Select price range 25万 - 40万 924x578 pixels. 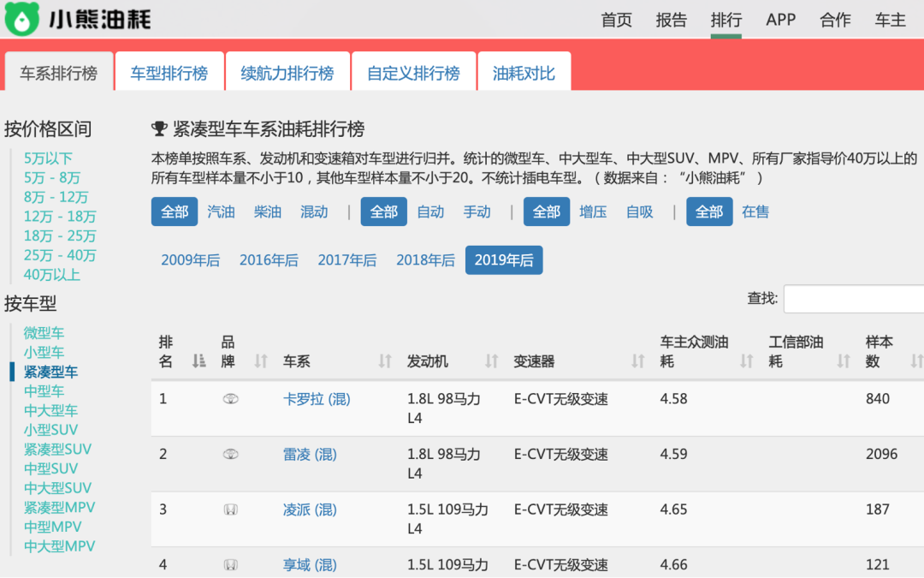coord(60,256)
